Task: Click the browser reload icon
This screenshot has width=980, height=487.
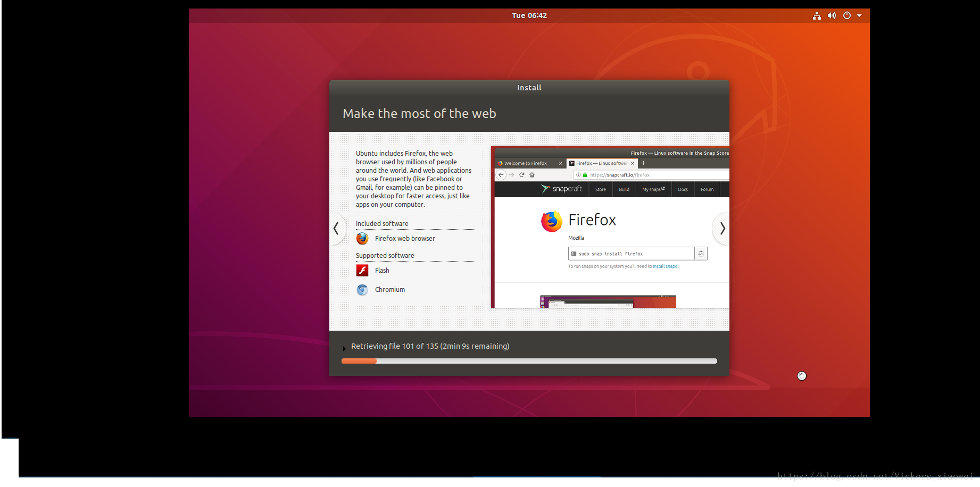Action: (x=522, y=175)
